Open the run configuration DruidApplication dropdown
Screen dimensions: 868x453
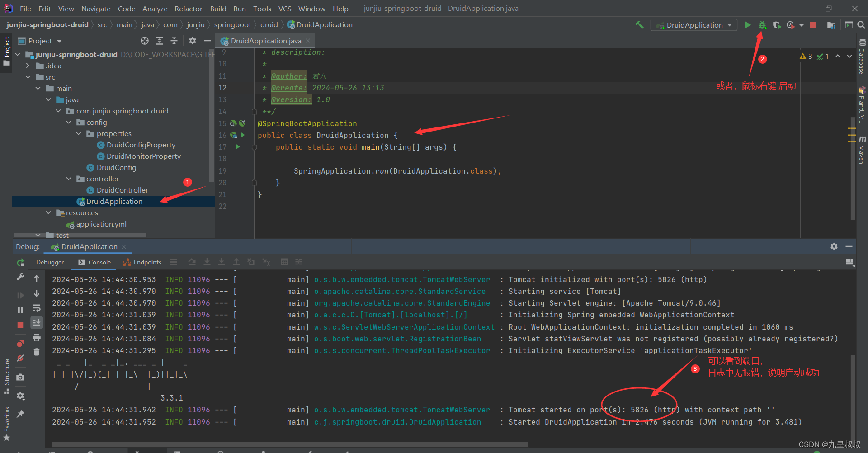pyautogui.click(x=694, y=25)
